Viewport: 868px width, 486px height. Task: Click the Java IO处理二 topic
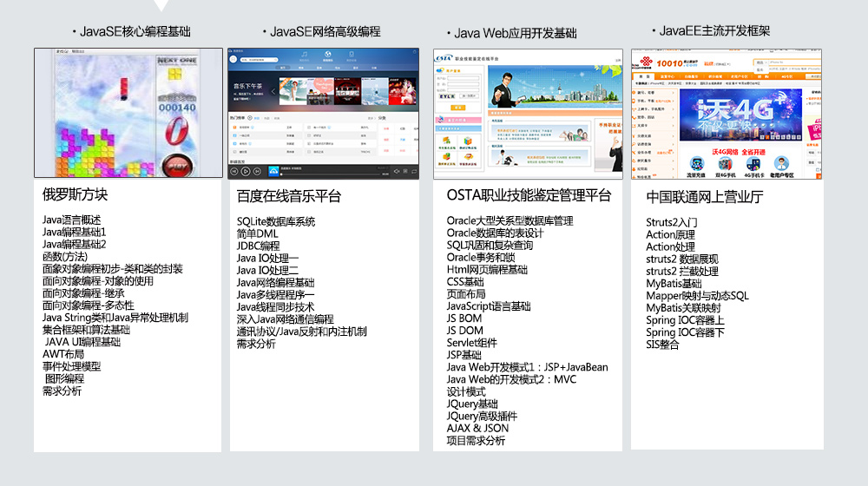[268, 270]
